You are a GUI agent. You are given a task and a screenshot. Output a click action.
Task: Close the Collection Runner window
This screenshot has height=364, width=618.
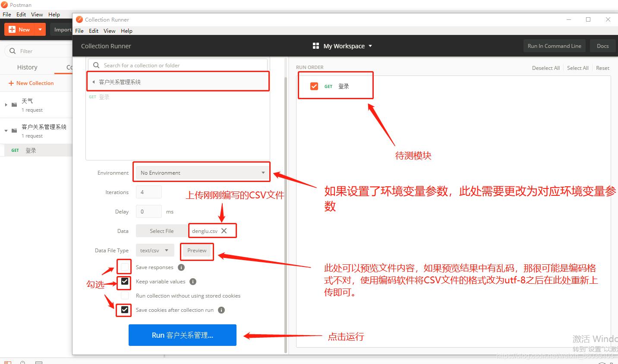608,19
